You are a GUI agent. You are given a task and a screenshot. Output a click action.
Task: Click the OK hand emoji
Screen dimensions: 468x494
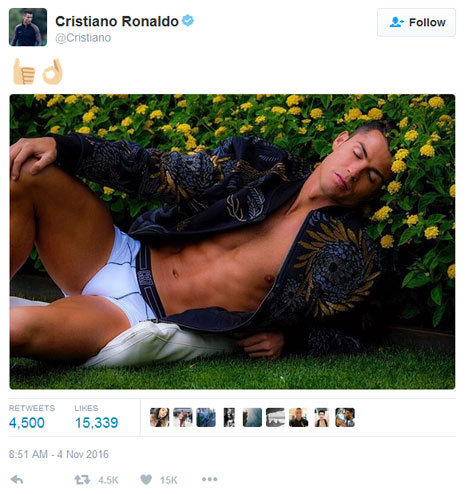pos(53,72)
